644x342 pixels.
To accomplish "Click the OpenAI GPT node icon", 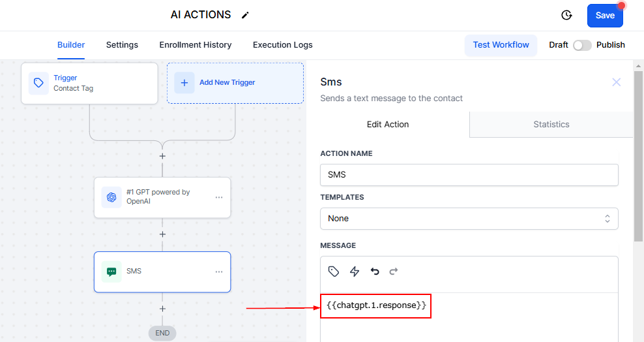I will 111,197.
